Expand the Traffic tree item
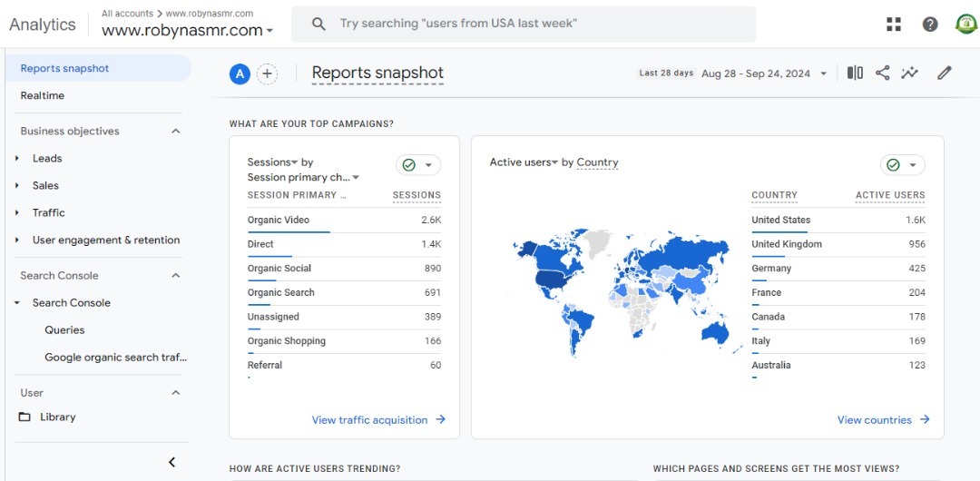The width and height of the screenshot is (980, 481). (x=17, y=213)
